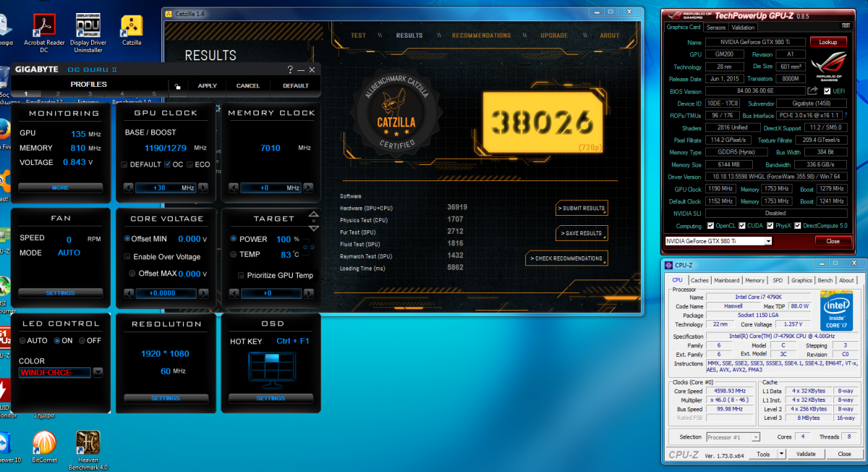Decrease memory clock offset with left arrow
The width and height of the screenshot is (868, 472).
pyautogui.click(x=233, y=188)
